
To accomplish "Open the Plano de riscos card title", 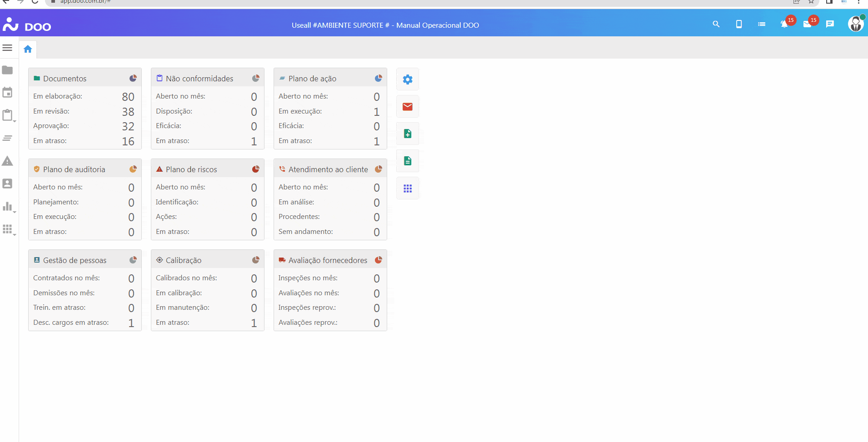I will (191, 169).
